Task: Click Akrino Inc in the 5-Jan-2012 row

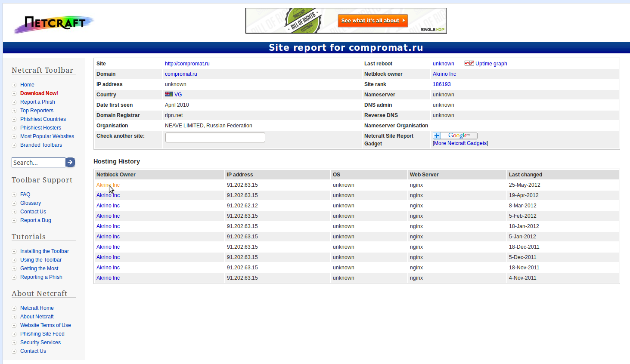Action: pos(108,237)
